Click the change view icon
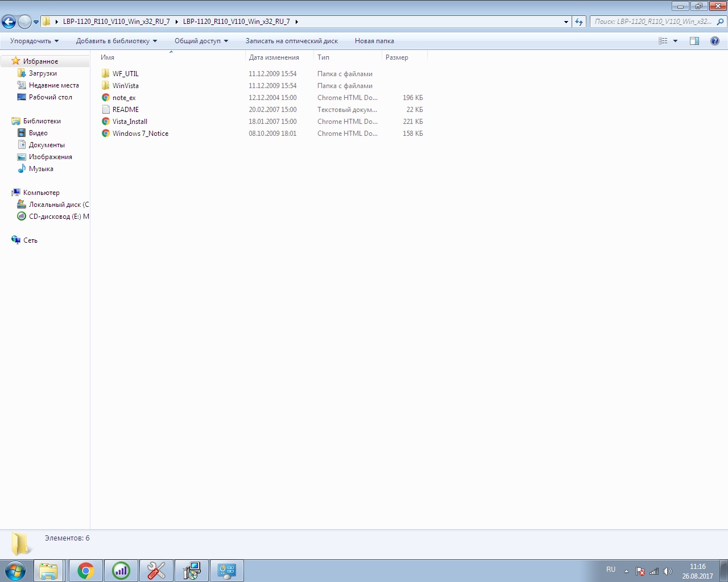The width and height of the screenshot is (728, 582). point(663,41)
